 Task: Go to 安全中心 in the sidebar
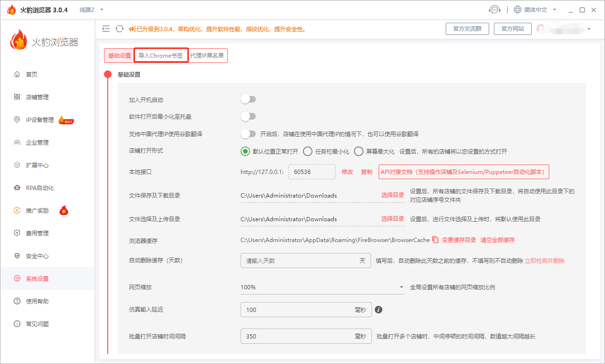[x=37, y=256]
